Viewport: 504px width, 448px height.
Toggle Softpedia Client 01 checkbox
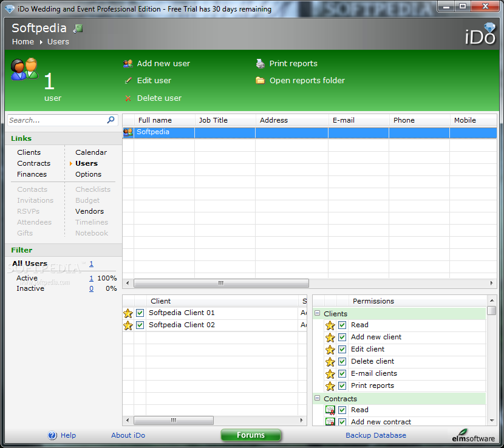[140, 313]
